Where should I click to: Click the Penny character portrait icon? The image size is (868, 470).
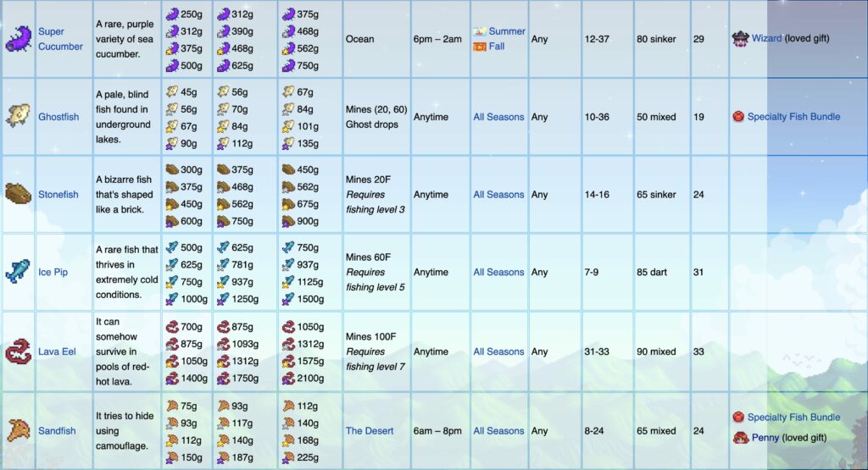pyautogui.click(x=740, y=438)
